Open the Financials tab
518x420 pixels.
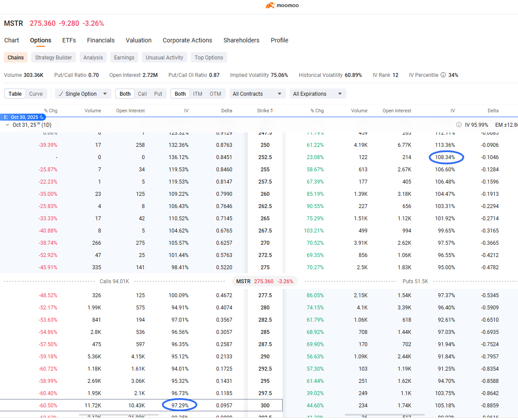click(101, 40)
